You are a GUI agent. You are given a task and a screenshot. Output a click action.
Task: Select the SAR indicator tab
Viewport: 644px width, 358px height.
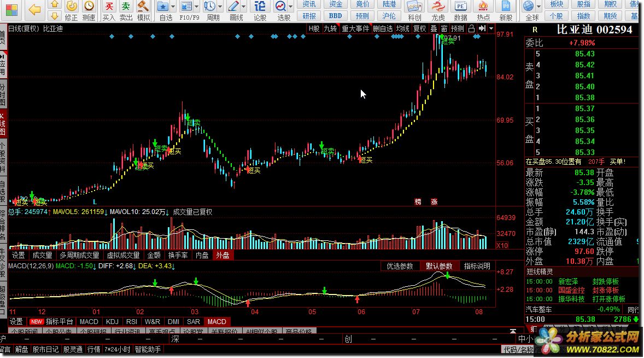click(194, 322)
